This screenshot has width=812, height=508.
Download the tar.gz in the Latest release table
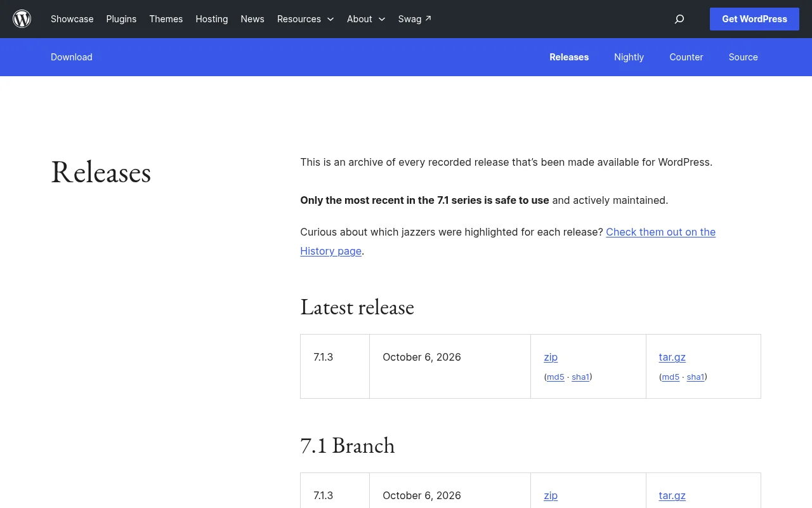672,357
